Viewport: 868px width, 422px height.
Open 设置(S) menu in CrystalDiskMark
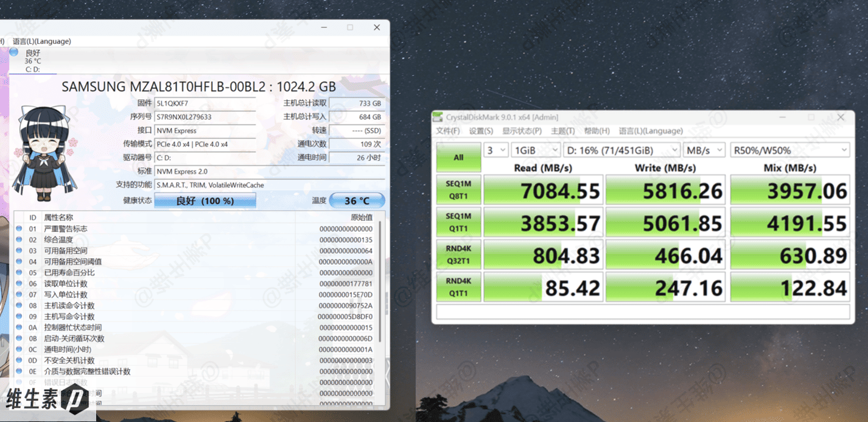(x=481, y=131)
